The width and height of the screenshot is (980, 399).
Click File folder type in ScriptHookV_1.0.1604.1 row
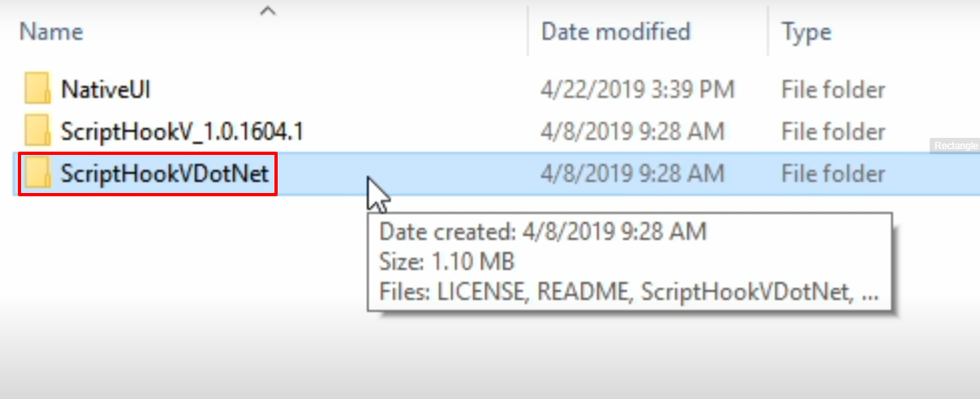point(833,131)
